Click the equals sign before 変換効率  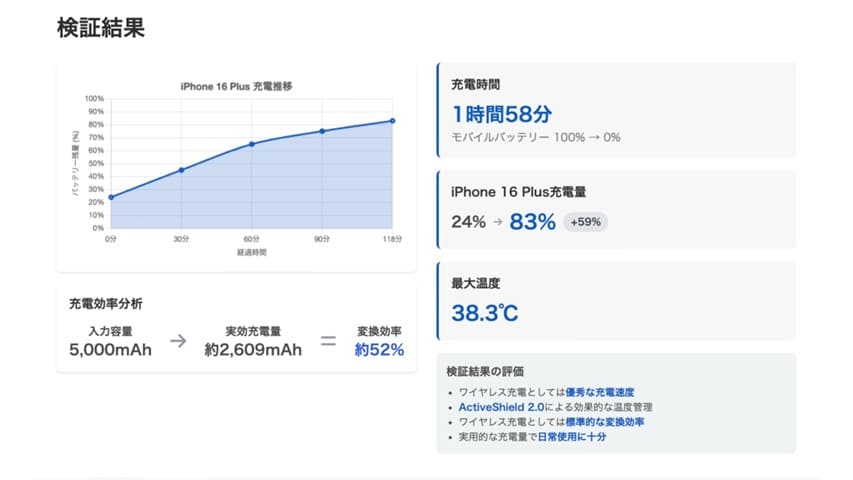pos(328,341)
